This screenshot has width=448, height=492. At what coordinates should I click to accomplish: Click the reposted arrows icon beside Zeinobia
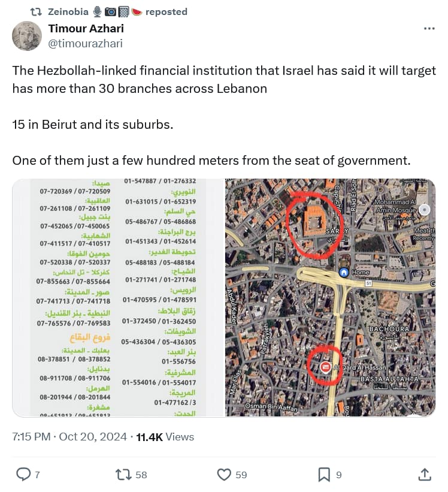[36, 12]
